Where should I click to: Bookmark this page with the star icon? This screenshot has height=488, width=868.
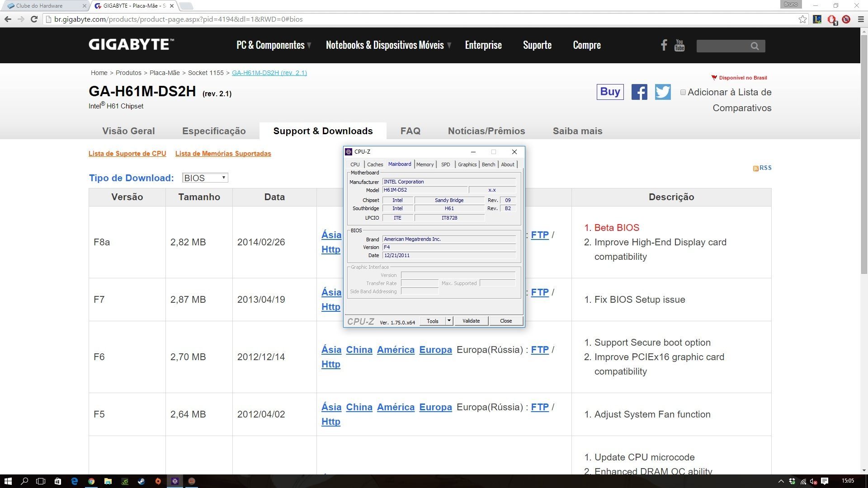pyautogui.click(x=802, y=19)
